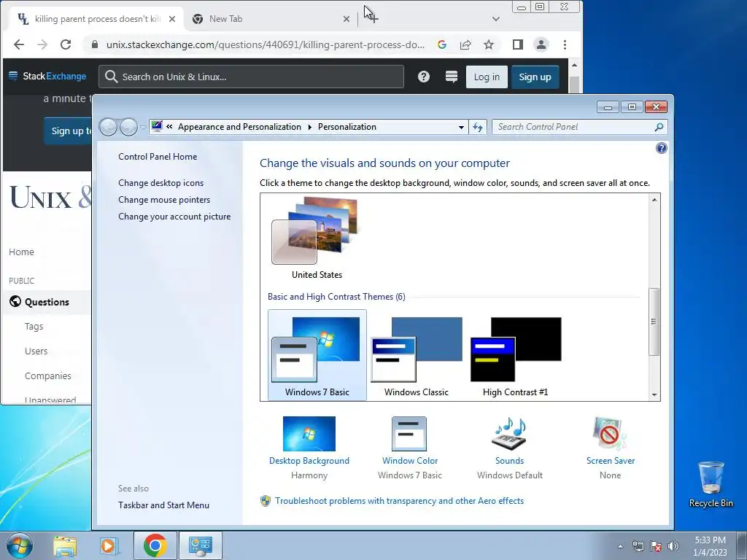Click the Log in button
This screenshot has height=560, width=747.
tap(487, 77)
